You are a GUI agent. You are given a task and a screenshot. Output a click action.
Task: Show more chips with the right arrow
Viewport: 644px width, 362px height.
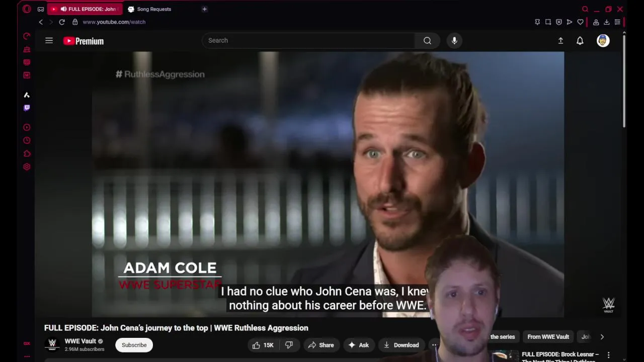click(602, 337)
